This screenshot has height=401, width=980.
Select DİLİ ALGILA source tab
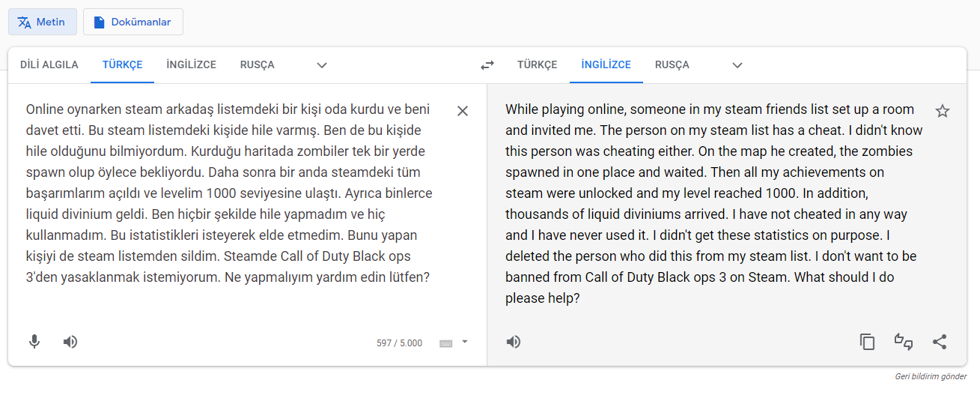coord(49,64)
